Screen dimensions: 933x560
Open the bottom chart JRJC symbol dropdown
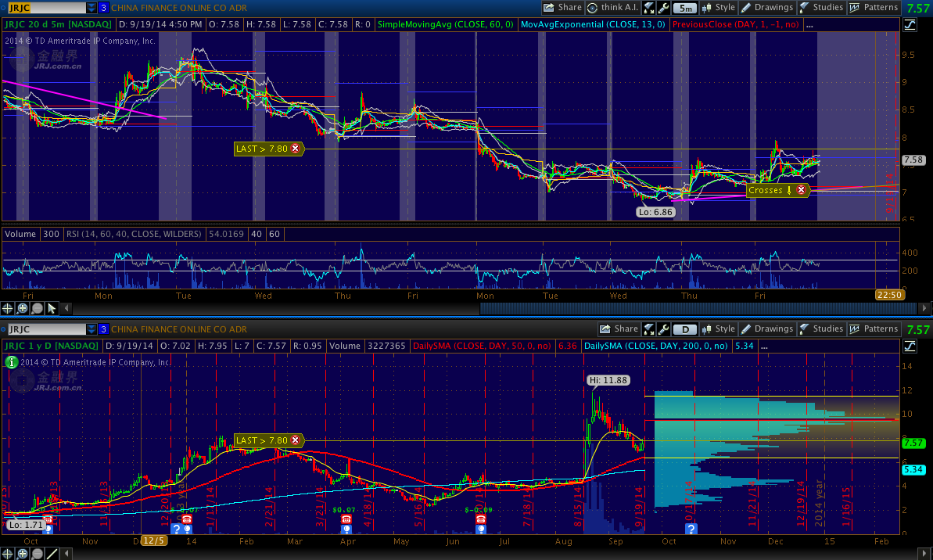click(92, 329)
